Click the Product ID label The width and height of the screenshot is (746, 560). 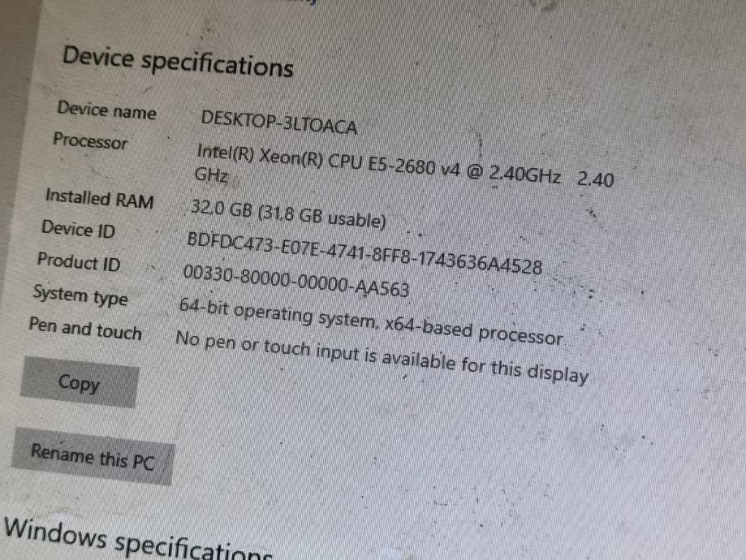point(79,261)
